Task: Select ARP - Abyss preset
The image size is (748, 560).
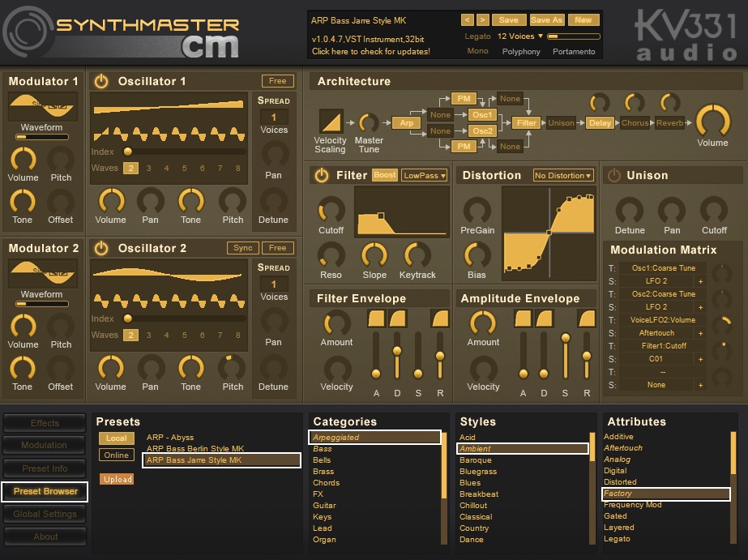Action: (170, 438)
